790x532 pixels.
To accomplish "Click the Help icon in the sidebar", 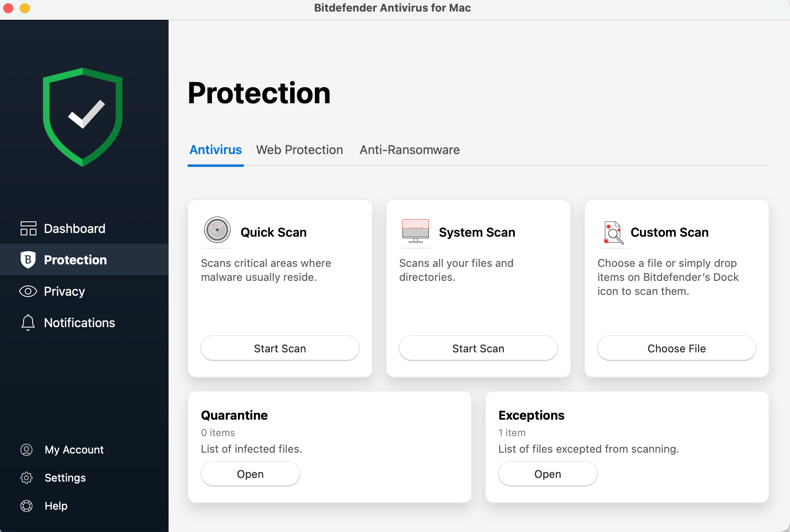I will tap(26, 506).
